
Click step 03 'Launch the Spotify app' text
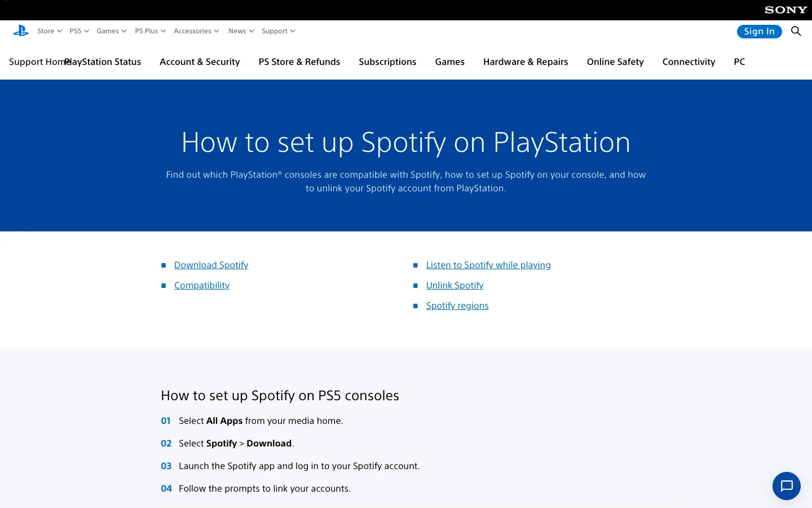point(299,466)
